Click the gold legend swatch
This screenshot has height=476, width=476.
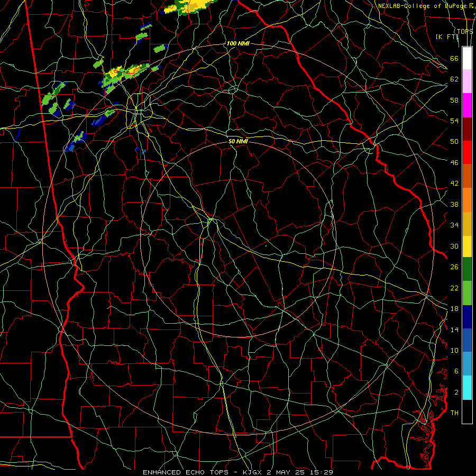pos(467,224)
